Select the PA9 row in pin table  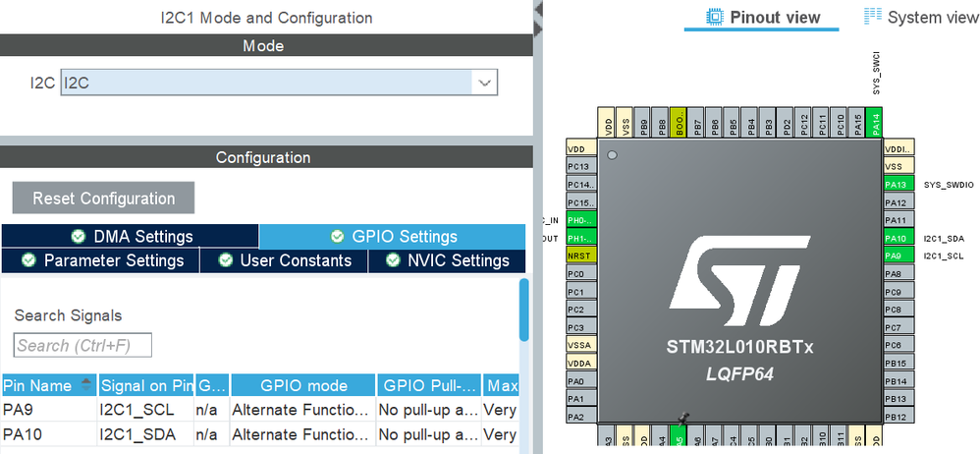259,410
